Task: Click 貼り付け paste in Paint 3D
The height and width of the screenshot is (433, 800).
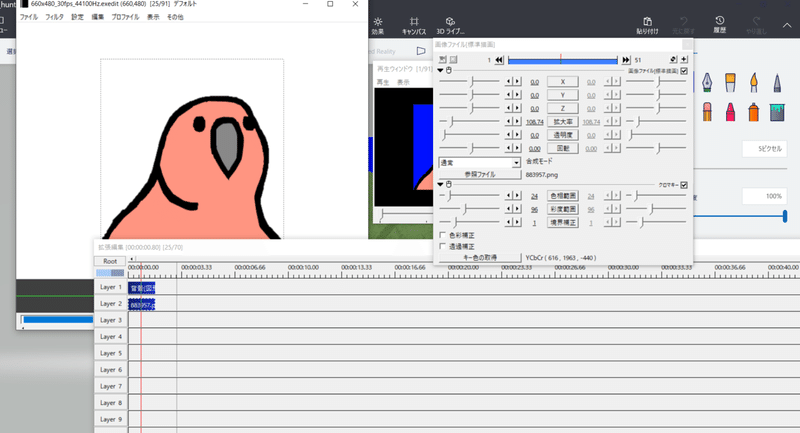Action: [x=647, y=26]
